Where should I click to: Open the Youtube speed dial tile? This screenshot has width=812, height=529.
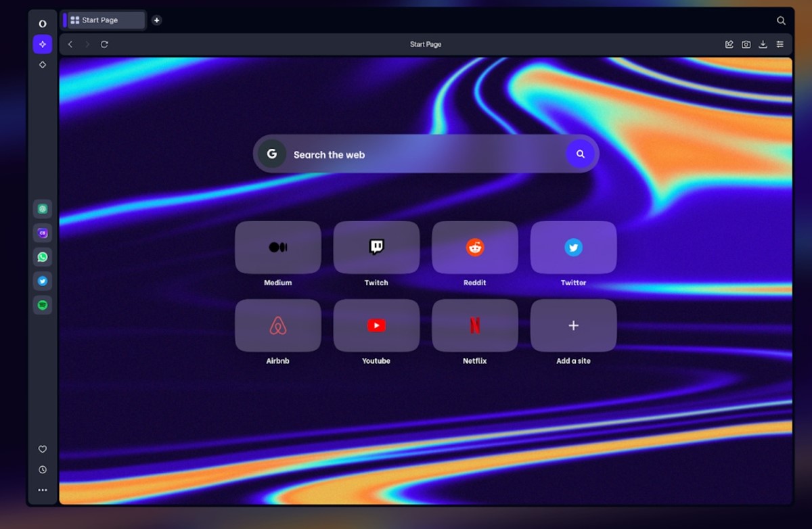point(376,325)
